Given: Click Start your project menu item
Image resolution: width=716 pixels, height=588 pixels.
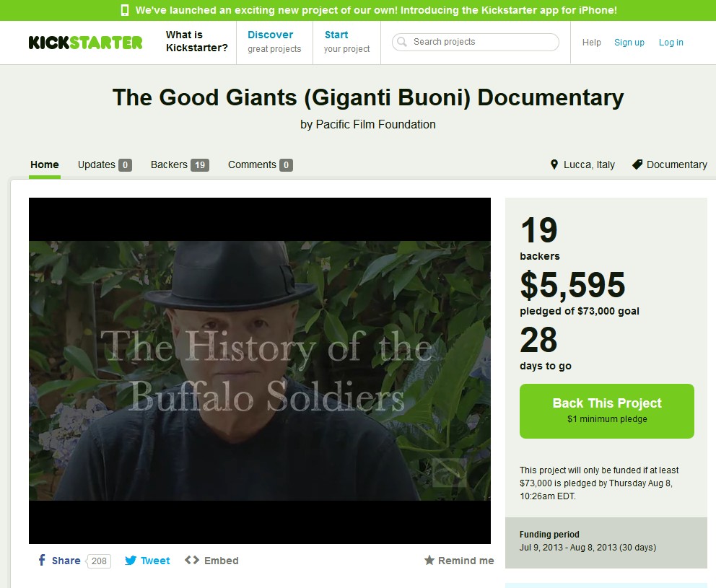Looking at the screenshot, I should pos(346,42).
